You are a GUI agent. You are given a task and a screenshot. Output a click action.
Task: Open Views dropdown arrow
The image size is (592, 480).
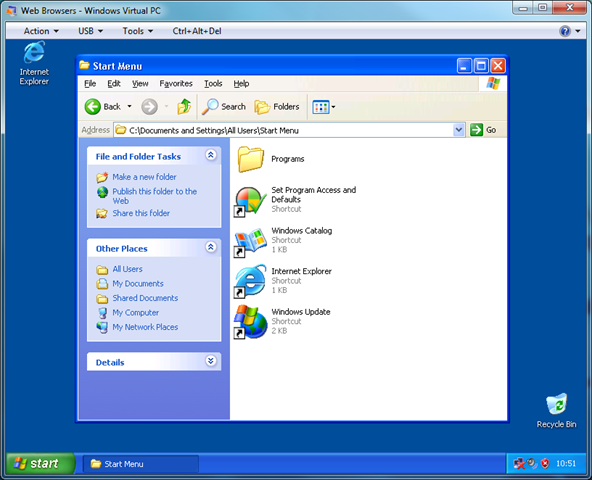(333, 107)
